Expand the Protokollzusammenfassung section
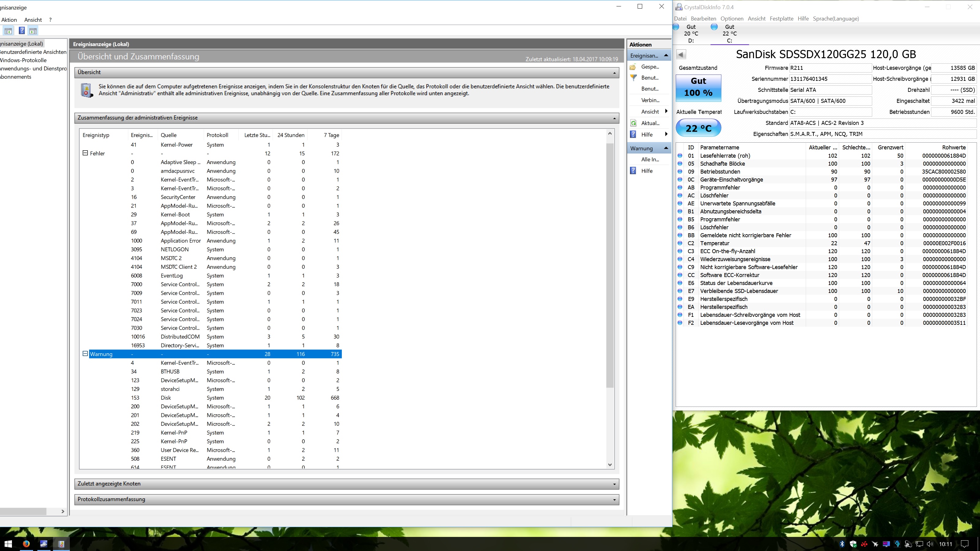This screenshot has width=980, height=551. [x=614, y=500]
